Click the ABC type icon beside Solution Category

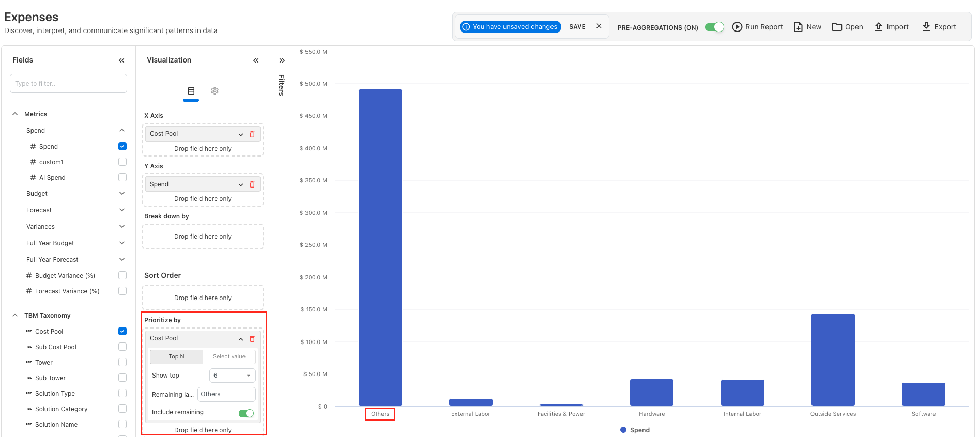[29, 409]
